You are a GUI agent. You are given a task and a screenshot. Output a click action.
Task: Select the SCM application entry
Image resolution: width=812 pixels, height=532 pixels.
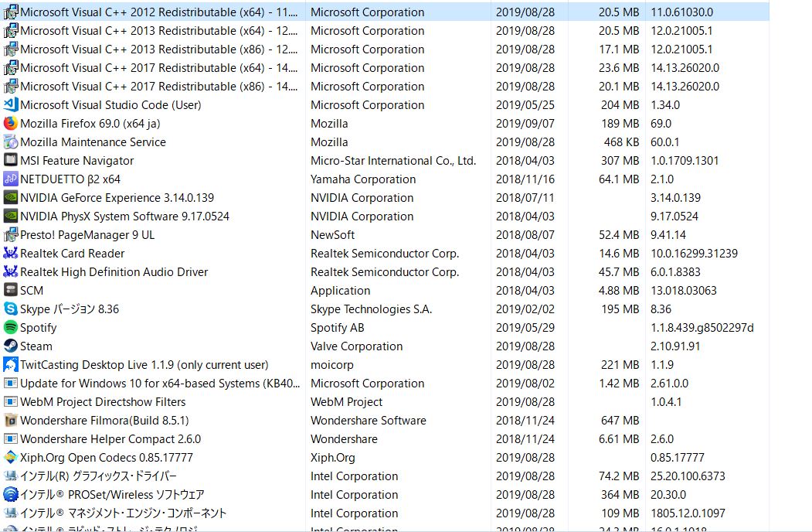(32, 291)
